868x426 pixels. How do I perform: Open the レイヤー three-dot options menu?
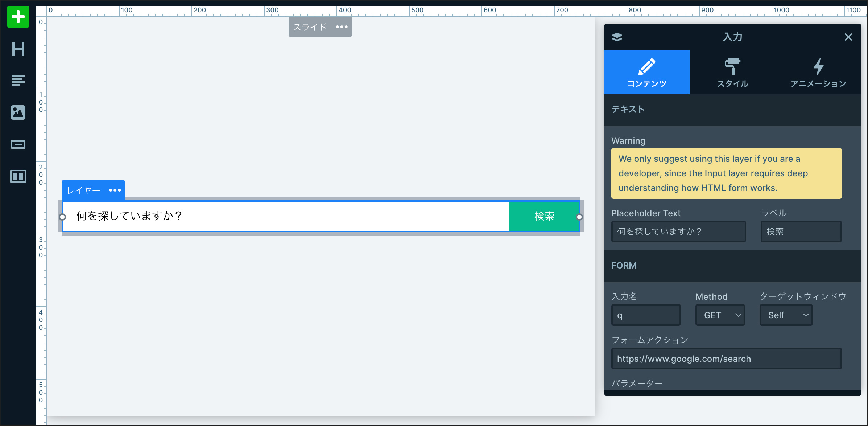pos(115,190)
